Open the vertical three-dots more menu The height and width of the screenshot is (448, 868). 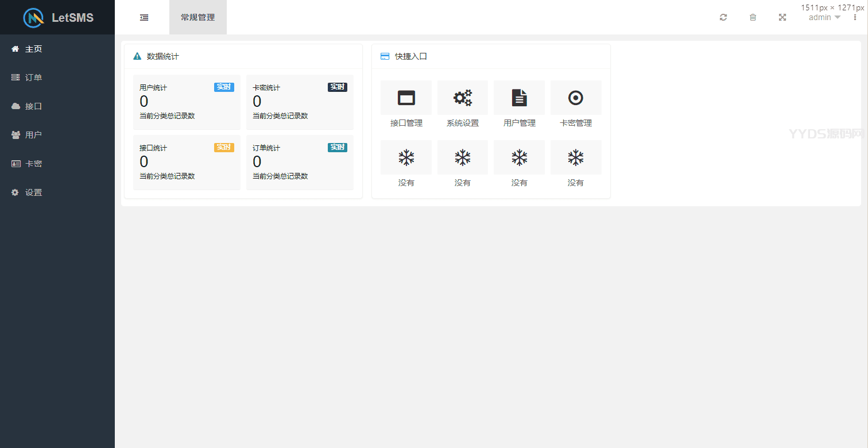[x=855, y=17]
